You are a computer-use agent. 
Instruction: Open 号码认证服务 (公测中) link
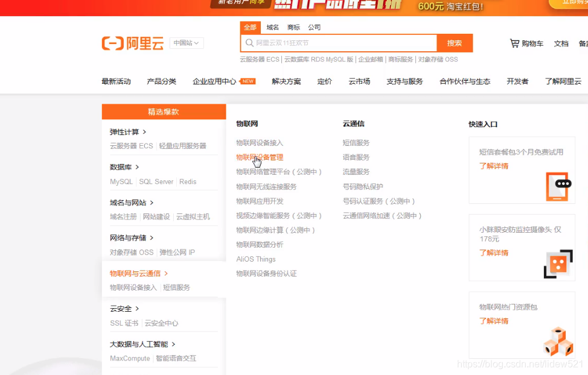379,201
